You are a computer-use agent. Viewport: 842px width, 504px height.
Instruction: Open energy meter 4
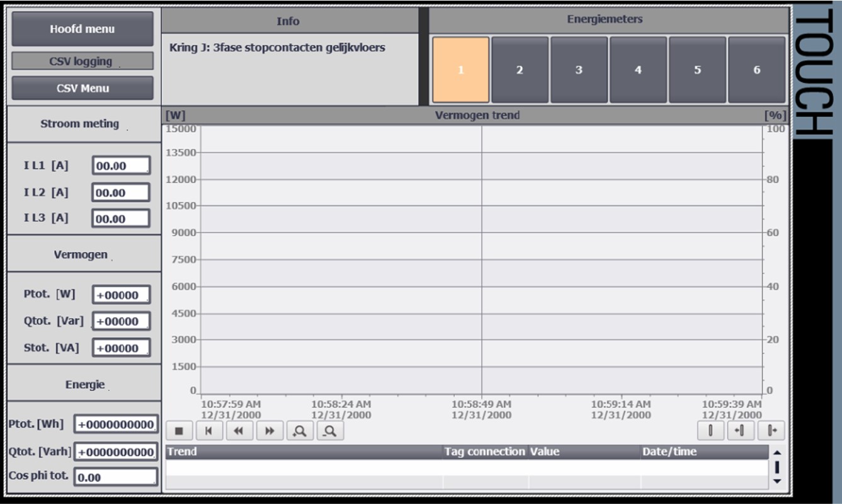639,68
